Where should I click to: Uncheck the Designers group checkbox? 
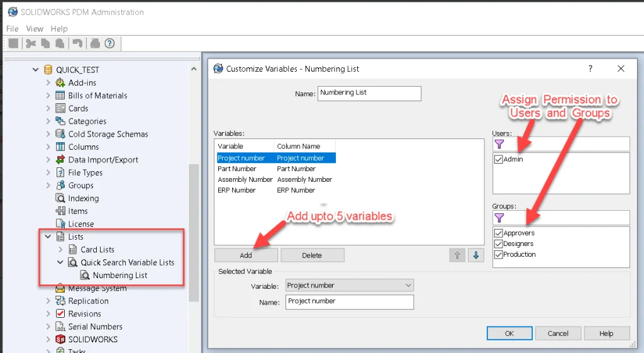coord(499,244)
